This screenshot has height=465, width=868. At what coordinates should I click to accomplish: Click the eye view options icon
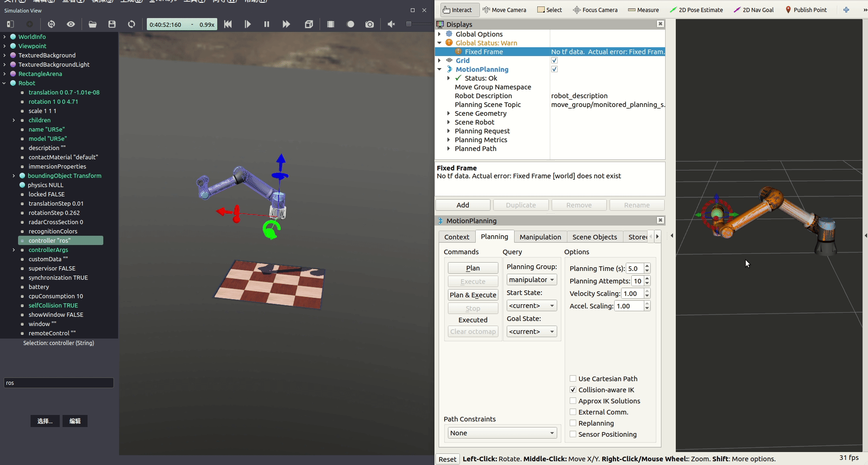pos(71,24)
